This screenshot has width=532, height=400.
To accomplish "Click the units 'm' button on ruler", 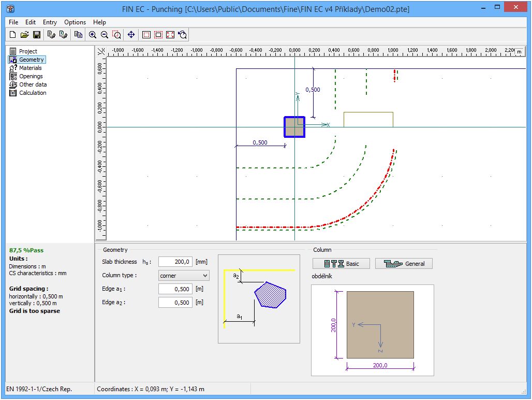I will [519, 52].
